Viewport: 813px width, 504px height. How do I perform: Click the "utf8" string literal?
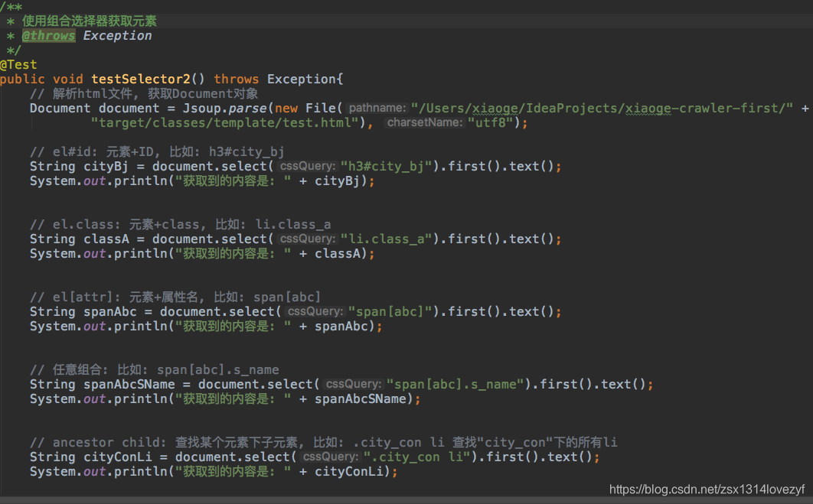491,123
